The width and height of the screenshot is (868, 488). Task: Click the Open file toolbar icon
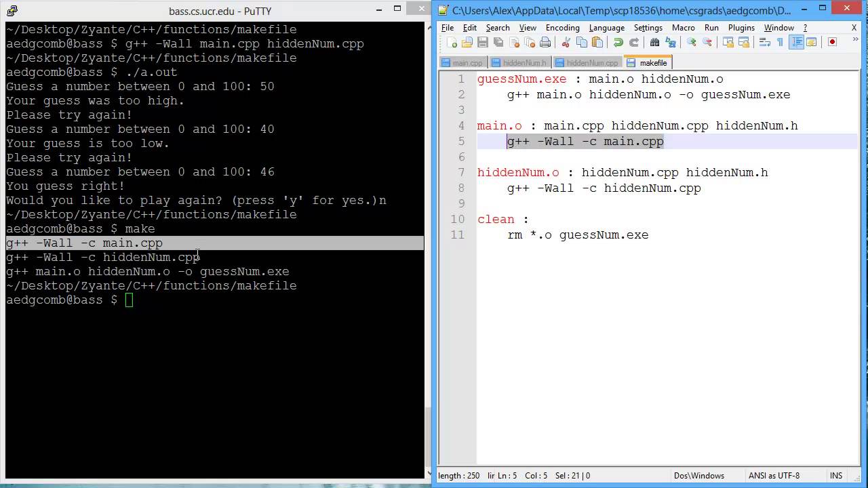coord(467,42)
